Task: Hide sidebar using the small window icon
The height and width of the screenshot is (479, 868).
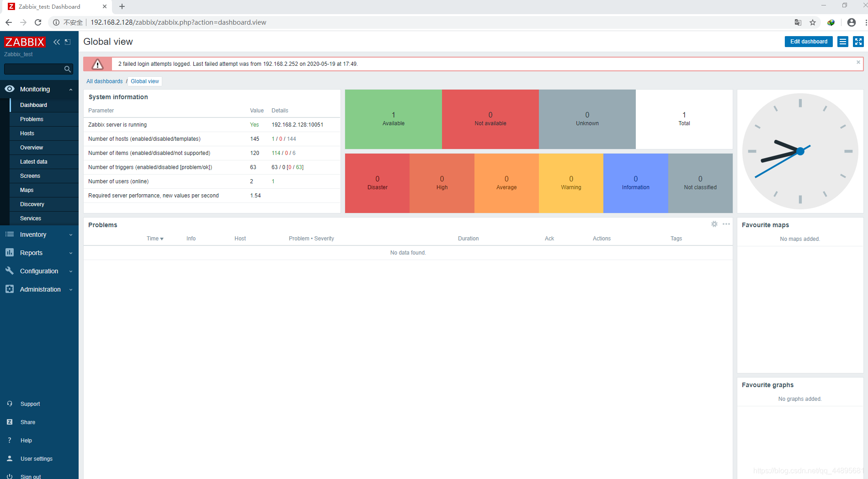Action: coord(68,42)
